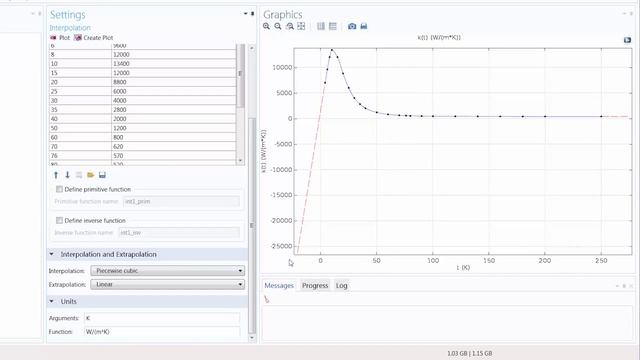The height and width of the screenshot is (360, 640).
Task: Click the Create Plot icon
Action: point(78,38)
